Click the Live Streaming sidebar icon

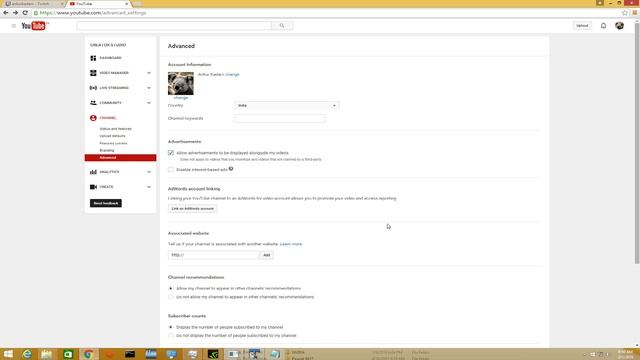point(93,88)
